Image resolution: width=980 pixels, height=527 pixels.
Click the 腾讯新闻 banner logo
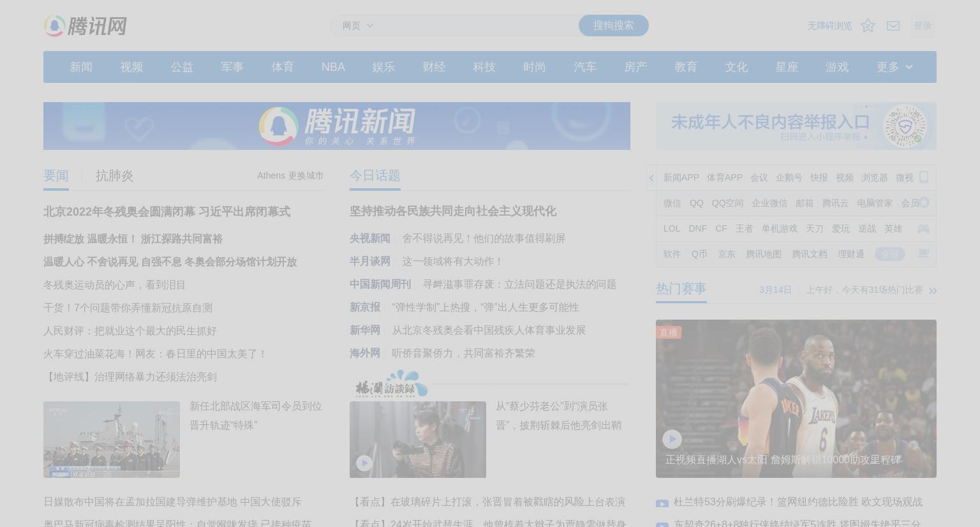click(337, 126)
